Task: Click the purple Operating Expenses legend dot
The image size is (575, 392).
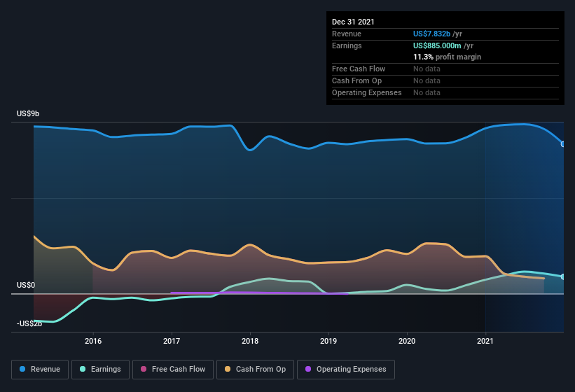Action: click(307, 369)
